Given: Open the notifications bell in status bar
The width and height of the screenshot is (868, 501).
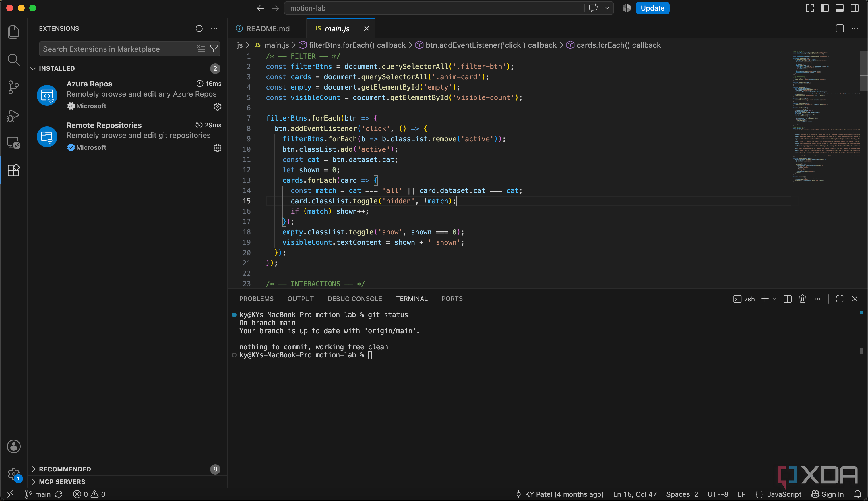Looking at the screenshot, I should coord(858,494).
